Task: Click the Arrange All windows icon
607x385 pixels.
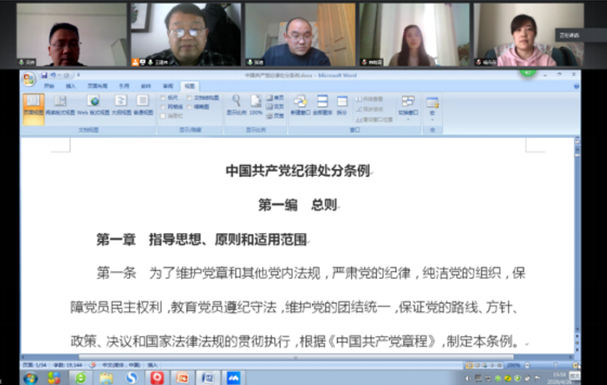Action: tap(322, 104)
